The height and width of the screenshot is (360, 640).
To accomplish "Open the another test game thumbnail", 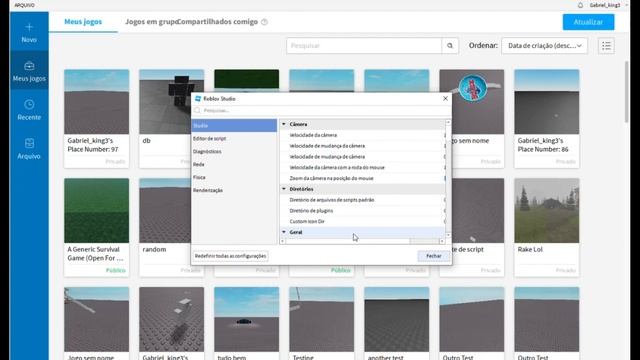I will 397,319.
